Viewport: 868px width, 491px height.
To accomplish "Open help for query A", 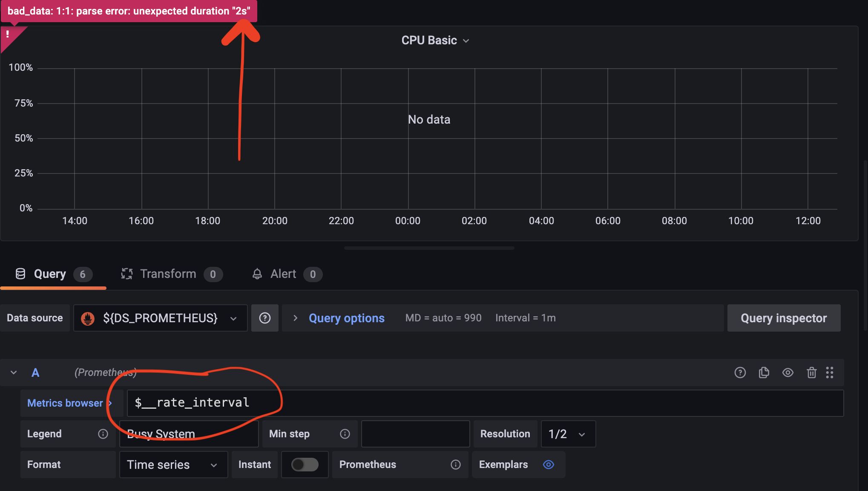I will (740, 373).
